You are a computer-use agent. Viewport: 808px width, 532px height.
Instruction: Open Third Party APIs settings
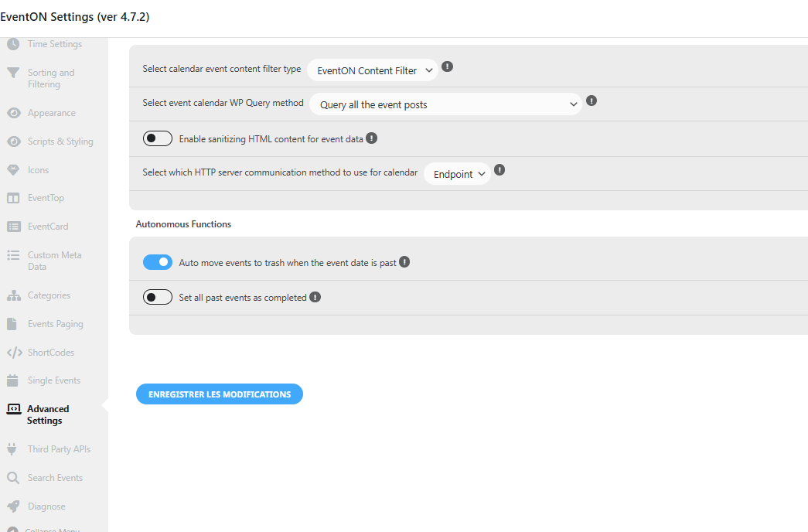pyautogui.click(x=60, y=449)
